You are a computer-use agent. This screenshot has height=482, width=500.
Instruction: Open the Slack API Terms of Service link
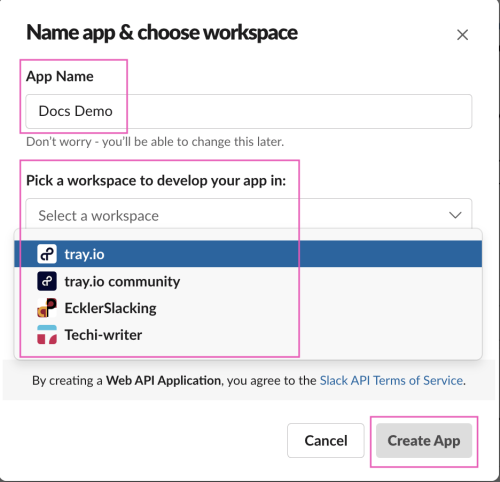(391, 380)
